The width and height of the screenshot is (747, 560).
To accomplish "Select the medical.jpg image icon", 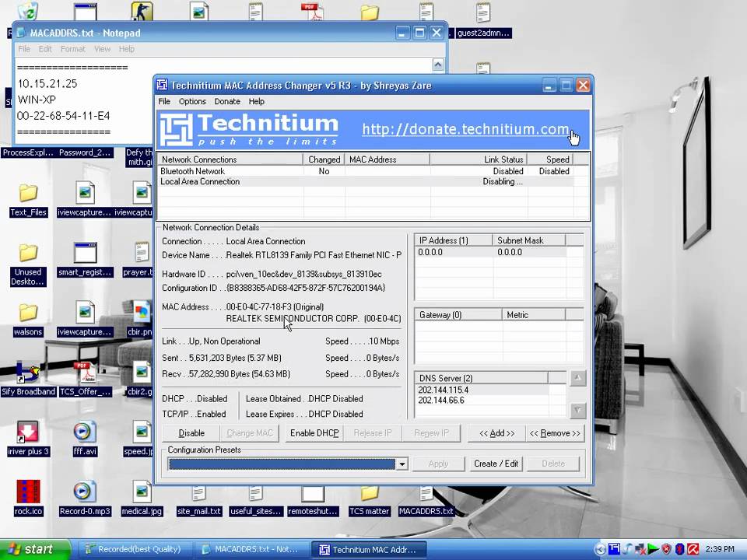I will tap(142, 498).
